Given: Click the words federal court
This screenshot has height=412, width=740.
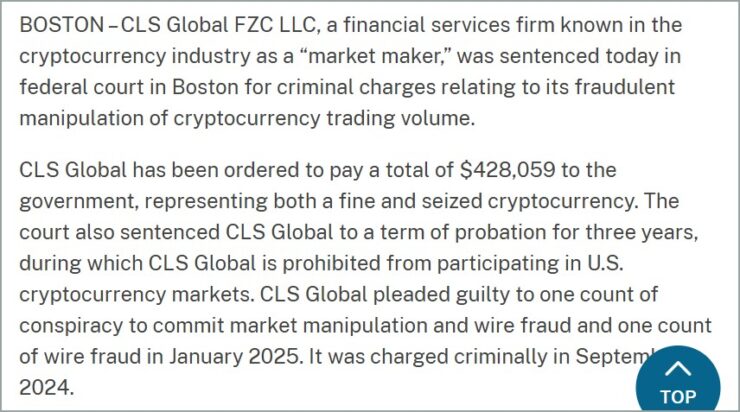Looking at the screenshot, I should point(82,87).
